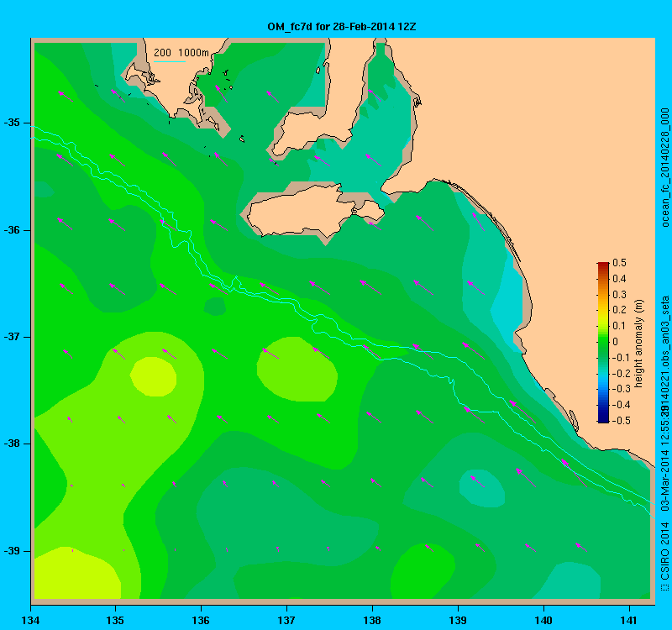Click the y-axis latitude label -37
672x630 pixels.
click(x=12, y=337)
